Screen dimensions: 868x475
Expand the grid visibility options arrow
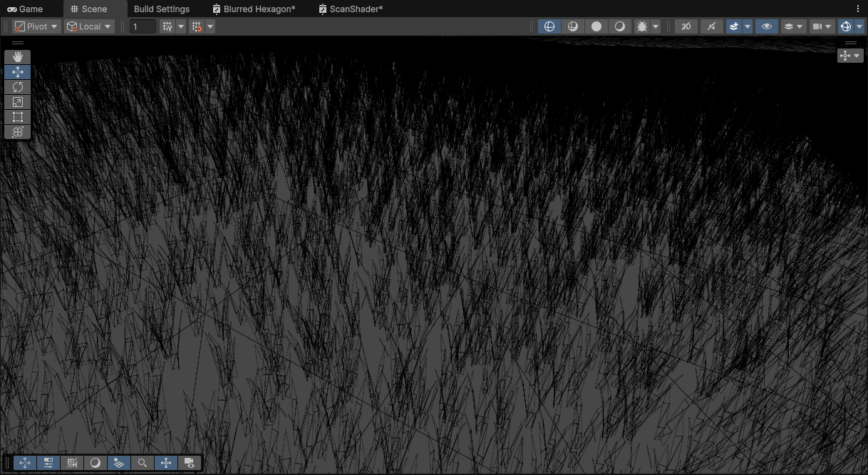click(x=181, y=26)
